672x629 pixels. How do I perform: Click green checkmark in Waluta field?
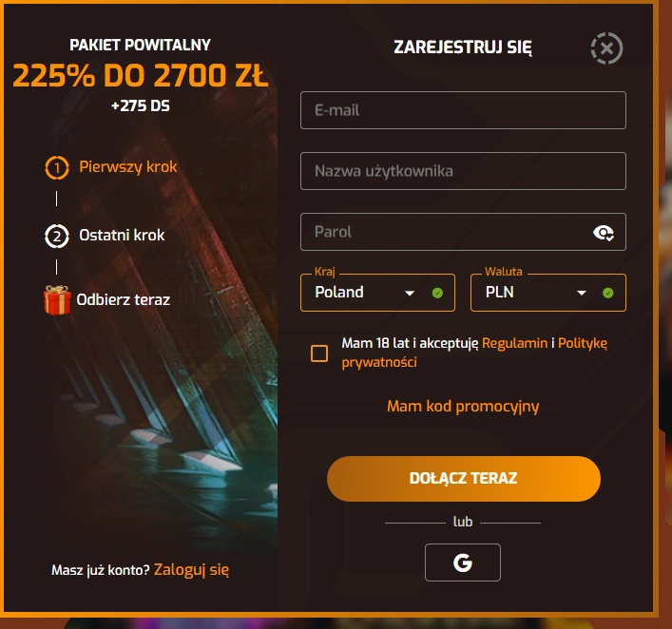[607, 293]
